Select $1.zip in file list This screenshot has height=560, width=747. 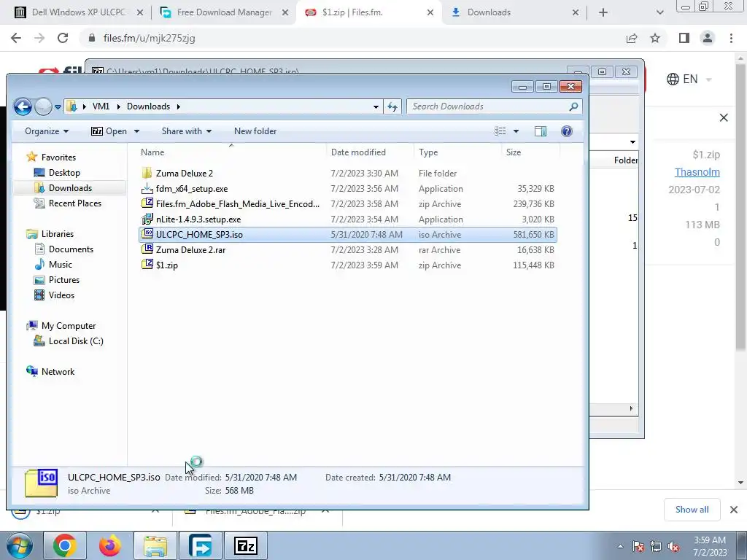[x=348, y=265]
